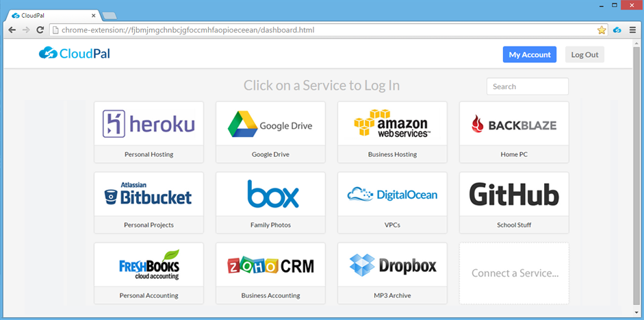
Task: Open the Backblaze logo tile
Action: pyautogui.click(x=514, y=124)
